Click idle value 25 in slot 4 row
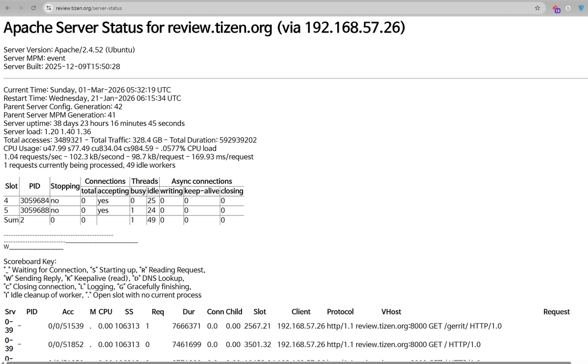The height and width of the screenshot is (364, 588). point(152,200)
